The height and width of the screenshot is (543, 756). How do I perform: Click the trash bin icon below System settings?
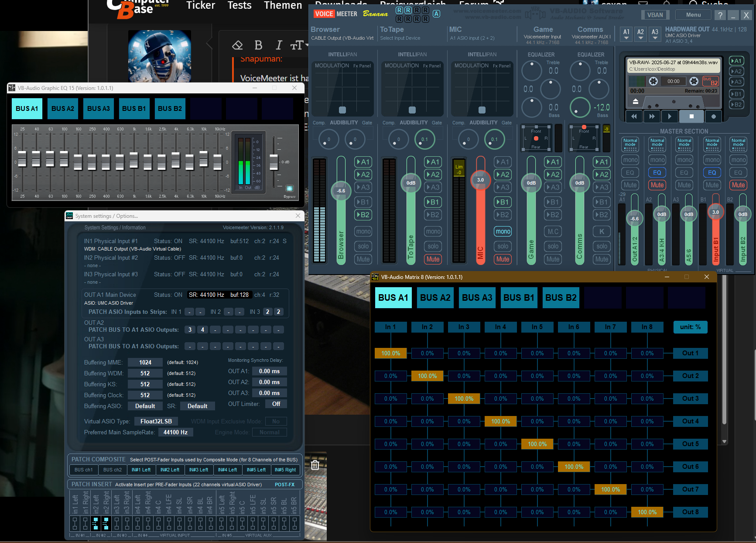click(315, 465)
